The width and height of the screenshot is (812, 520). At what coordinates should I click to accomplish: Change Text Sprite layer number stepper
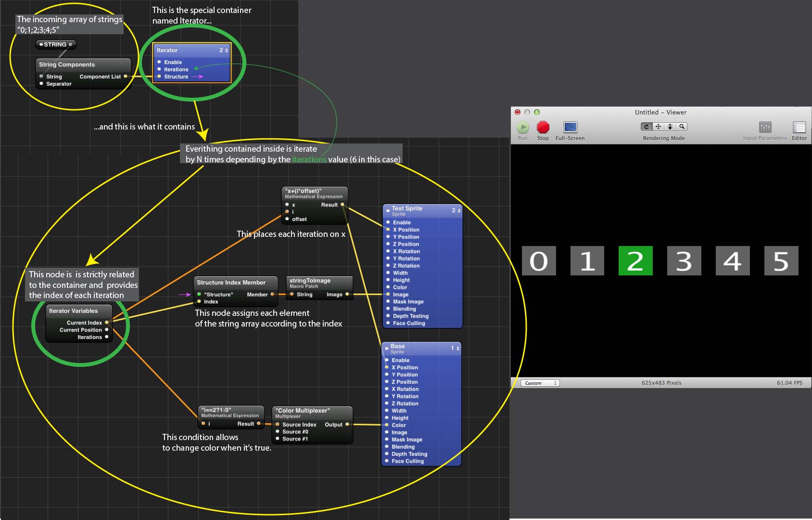tap(458, 210)
